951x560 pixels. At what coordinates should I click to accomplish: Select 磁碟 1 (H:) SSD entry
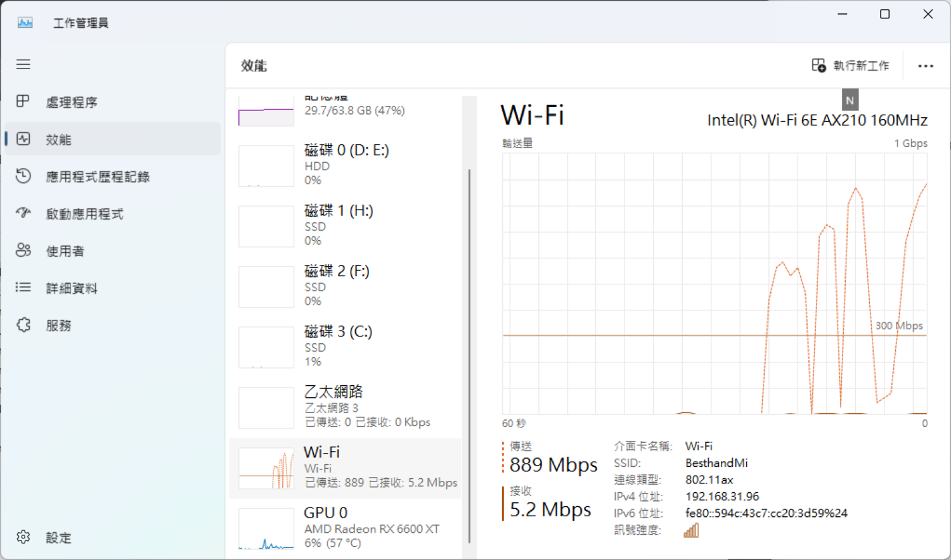[x=346, y=226]
